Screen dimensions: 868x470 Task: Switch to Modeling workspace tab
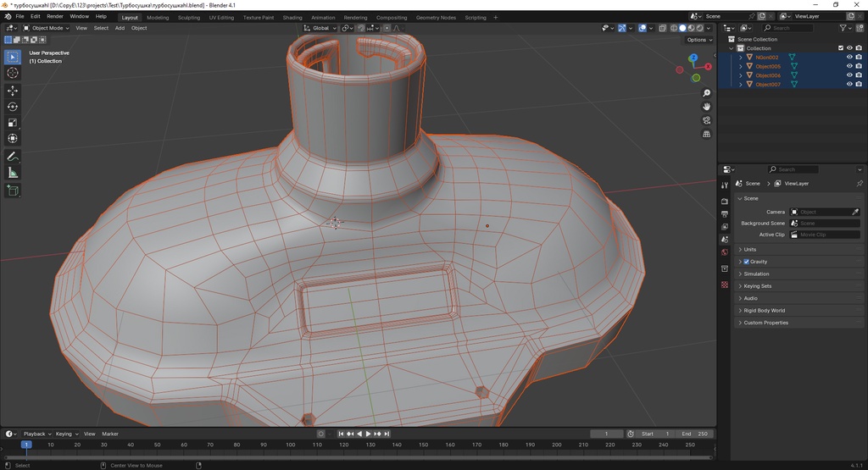158,18
